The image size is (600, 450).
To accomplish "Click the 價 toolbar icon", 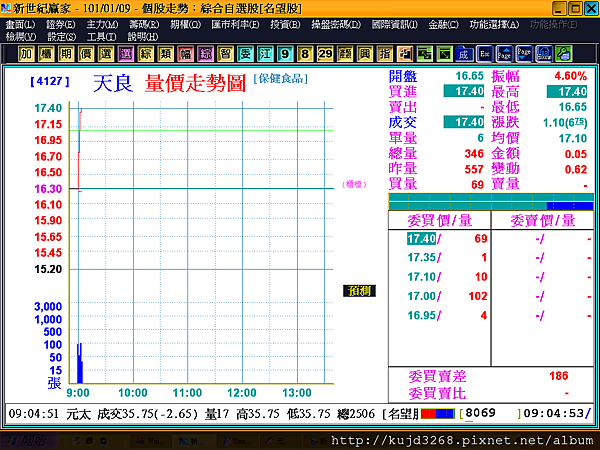I will click(86, 54).
